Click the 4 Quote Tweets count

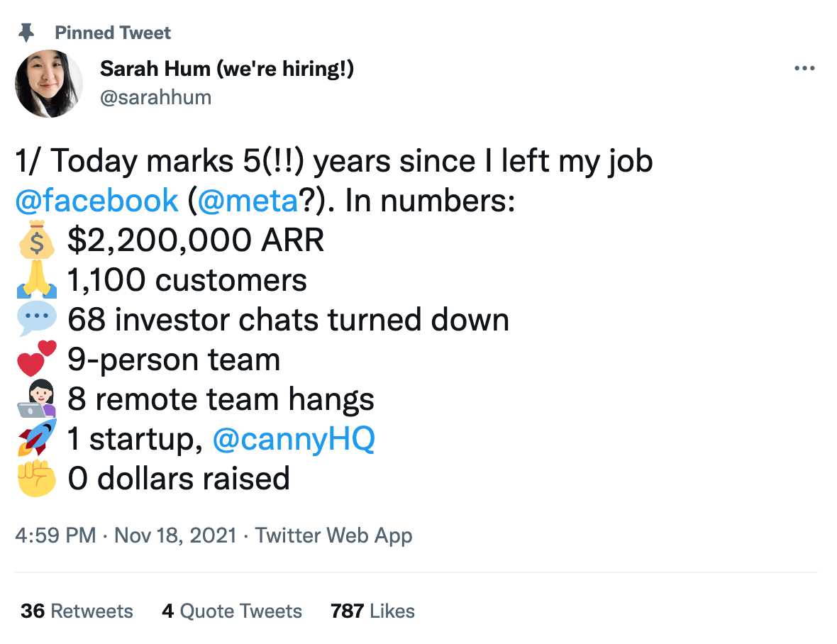tap(232, 611)
